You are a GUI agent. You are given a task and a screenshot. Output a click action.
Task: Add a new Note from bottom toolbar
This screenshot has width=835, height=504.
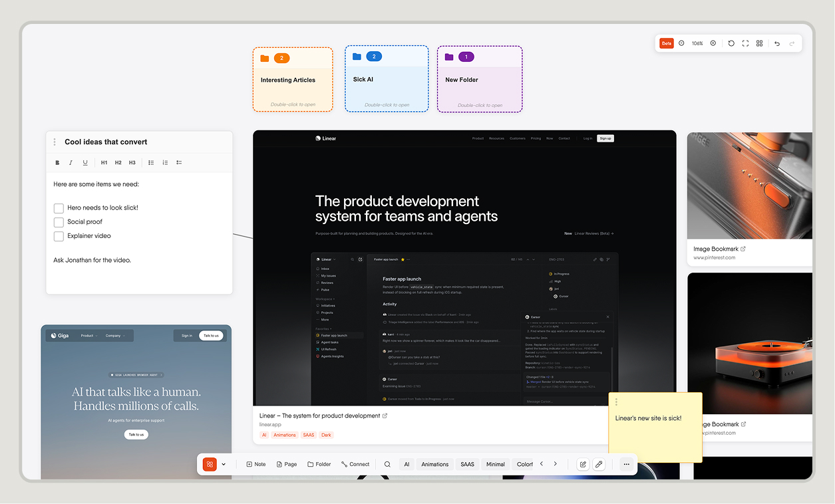point(256,464)
